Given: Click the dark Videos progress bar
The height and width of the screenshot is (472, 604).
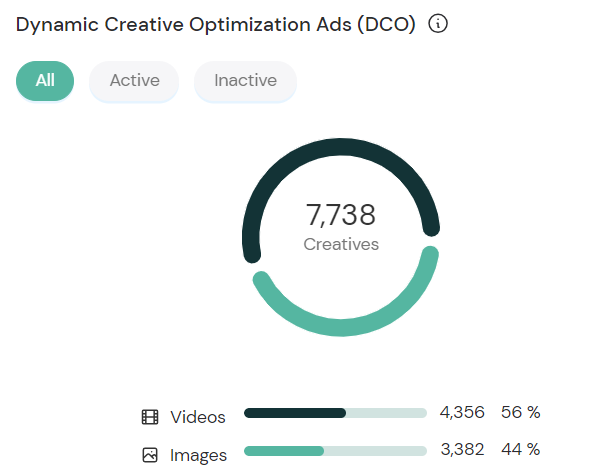Looking at the screenshot, I should coord(294,413).
